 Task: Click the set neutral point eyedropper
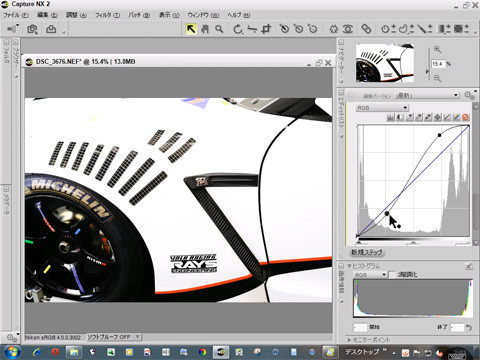419,117
